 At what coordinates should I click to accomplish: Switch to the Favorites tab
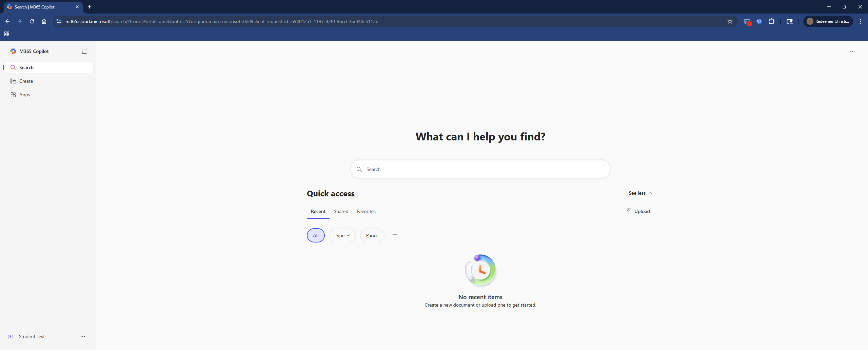366,211
